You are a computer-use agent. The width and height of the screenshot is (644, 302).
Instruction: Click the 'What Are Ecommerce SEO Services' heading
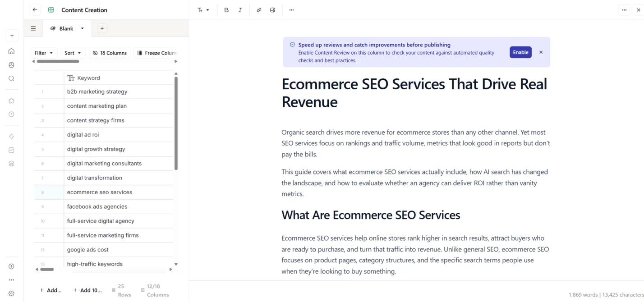[x=371, y=215]
